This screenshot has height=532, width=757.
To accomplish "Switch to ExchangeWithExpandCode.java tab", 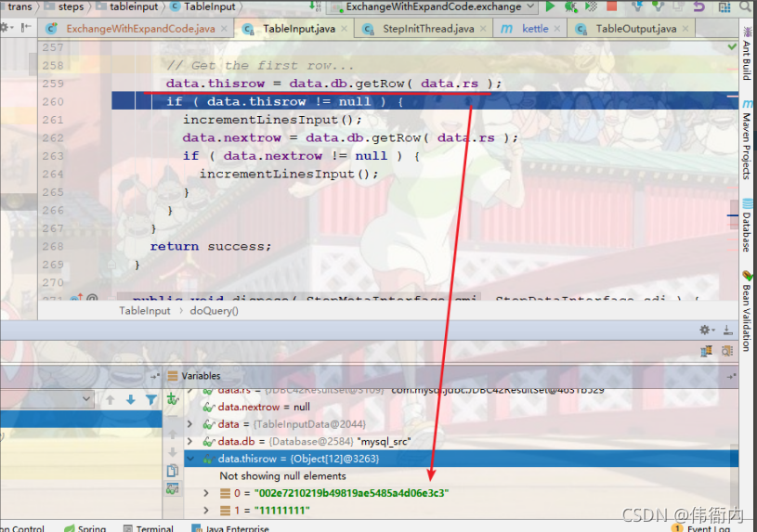I will click(x=136, y=29).
